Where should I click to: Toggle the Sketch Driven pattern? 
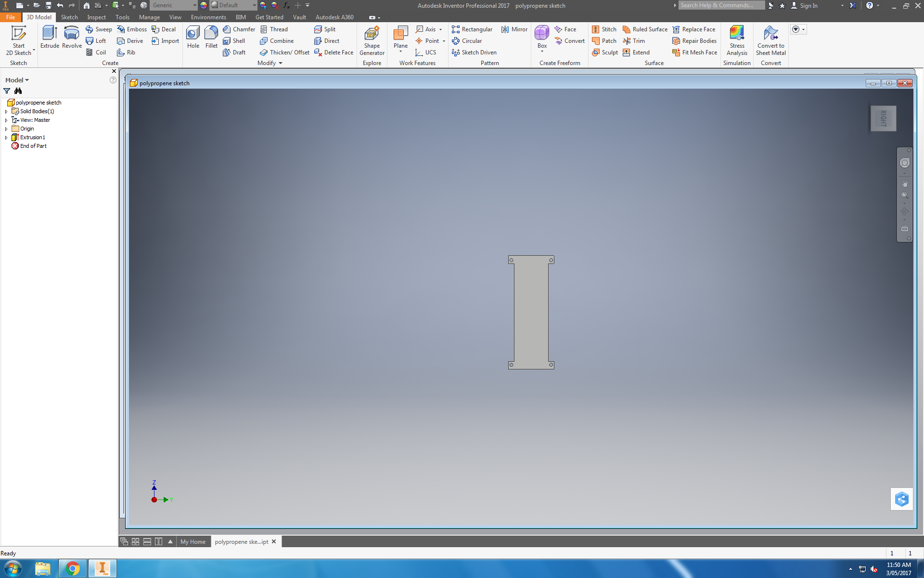pos(475,52)
